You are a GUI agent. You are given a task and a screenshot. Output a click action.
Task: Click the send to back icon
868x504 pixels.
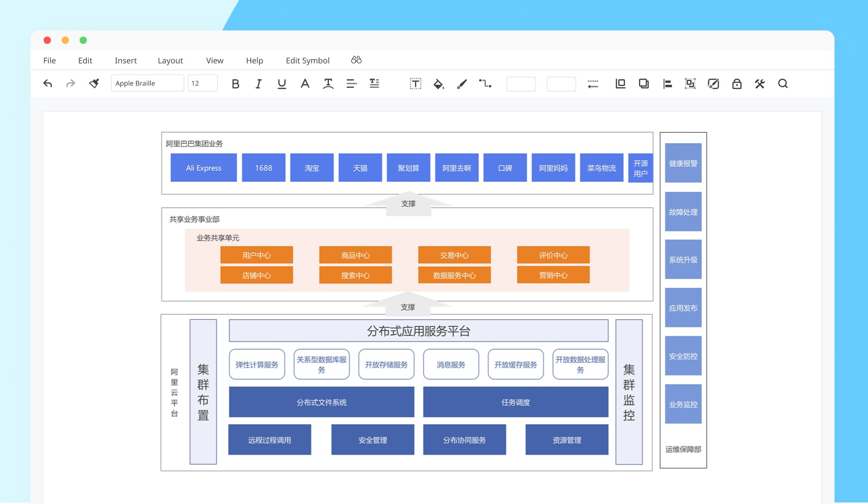(644, 84)
